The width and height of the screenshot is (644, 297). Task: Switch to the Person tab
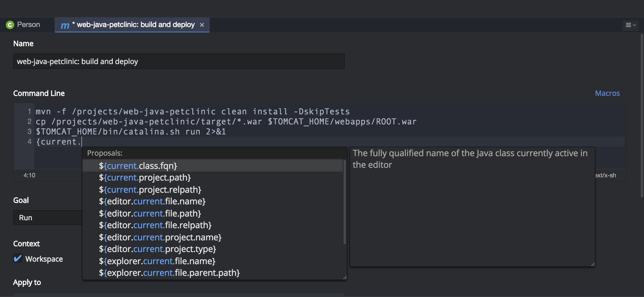coord(27,24)
